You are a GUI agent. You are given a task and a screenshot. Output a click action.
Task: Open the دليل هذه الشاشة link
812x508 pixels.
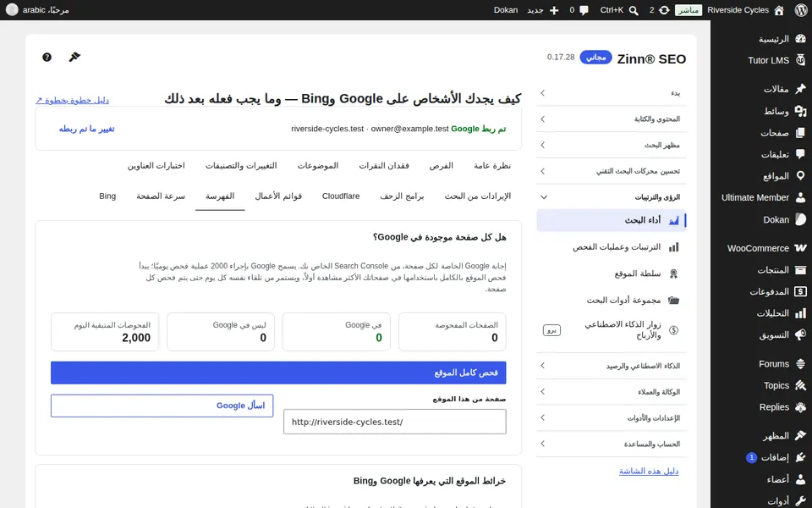point(649,472)
